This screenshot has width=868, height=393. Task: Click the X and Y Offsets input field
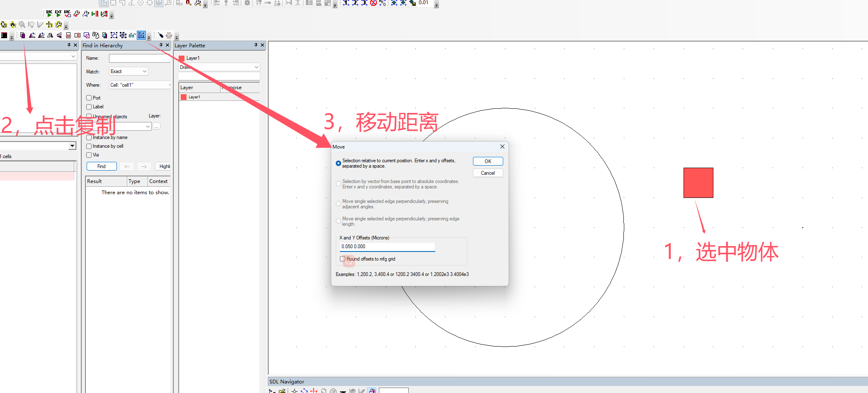click(387, 247)
